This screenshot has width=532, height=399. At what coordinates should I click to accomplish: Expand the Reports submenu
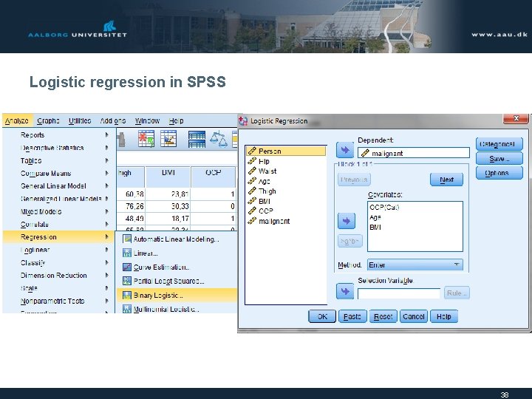point(59,135)
